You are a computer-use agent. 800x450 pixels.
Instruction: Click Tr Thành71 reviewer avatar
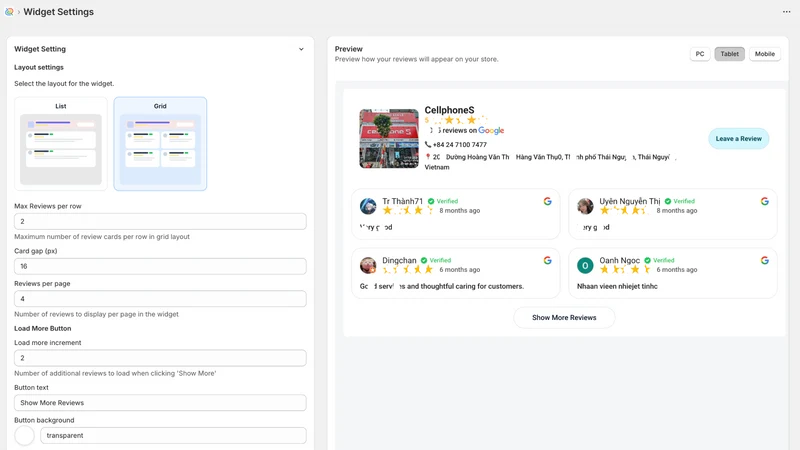(368, 206)
